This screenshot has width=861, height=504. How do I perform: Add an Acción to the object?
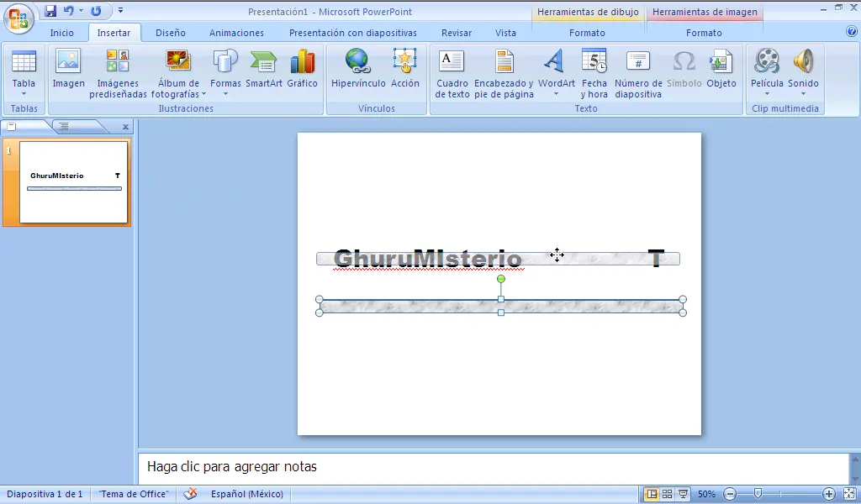point(404,69)
